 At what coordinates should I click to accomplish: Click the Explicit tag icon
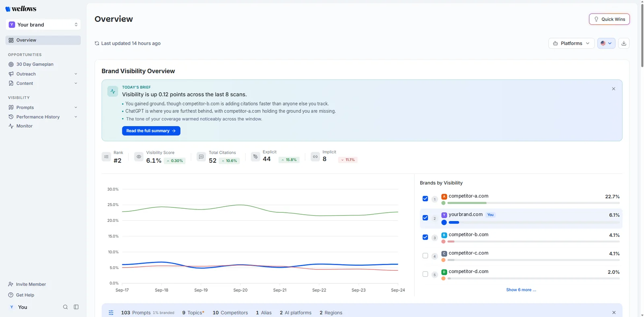[255, 157]
